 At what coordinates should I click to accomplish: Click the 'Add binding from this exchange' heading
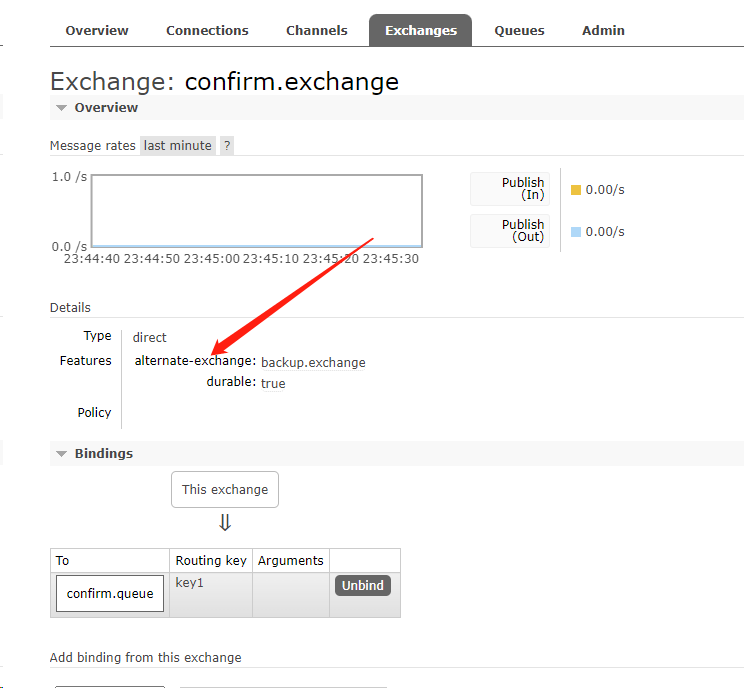tap(146, 658)
